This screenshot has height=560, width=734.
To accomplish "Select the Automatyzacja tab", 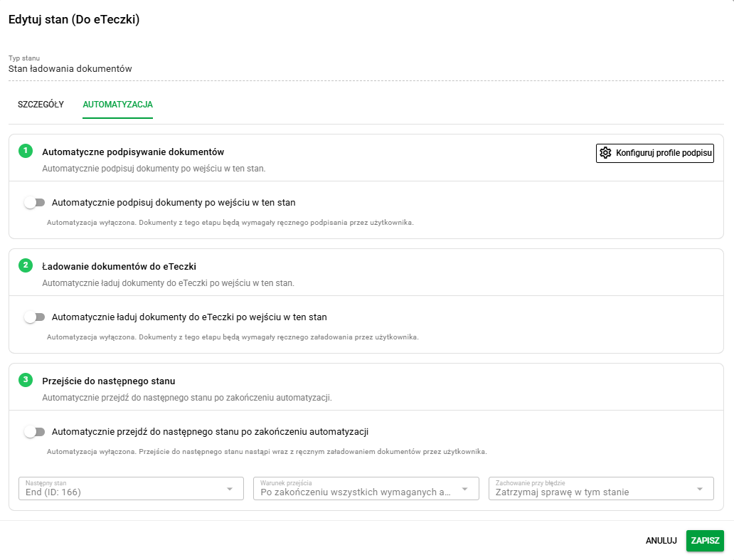I will coord(117,105).
